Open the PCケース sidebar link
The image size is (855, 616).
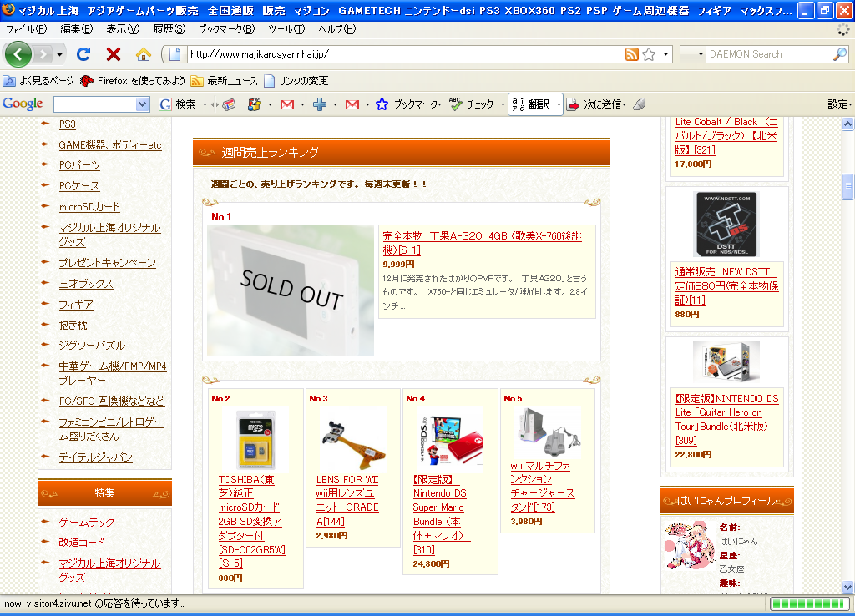(x=79, y=186)
